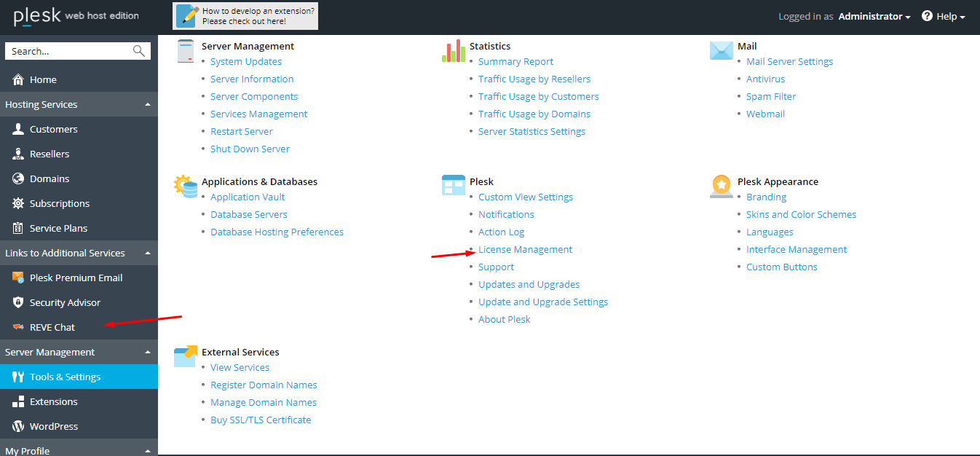Screen dimensions: 980x456
Task: Click the Help question mark icon
Action: coord(927,16)
